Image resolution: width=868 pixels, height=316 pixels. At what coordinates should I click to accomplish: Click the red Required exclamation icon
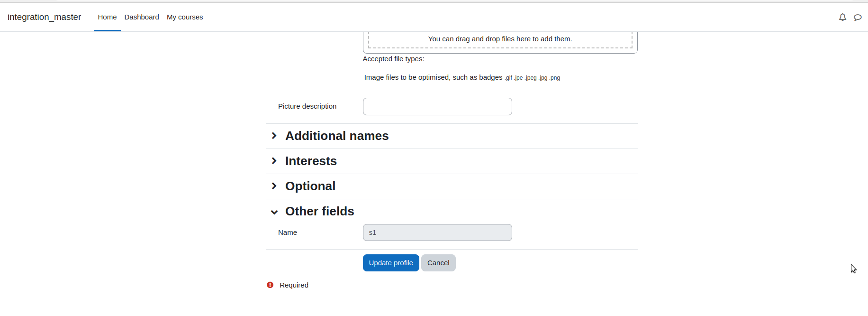tap(270, 285)
